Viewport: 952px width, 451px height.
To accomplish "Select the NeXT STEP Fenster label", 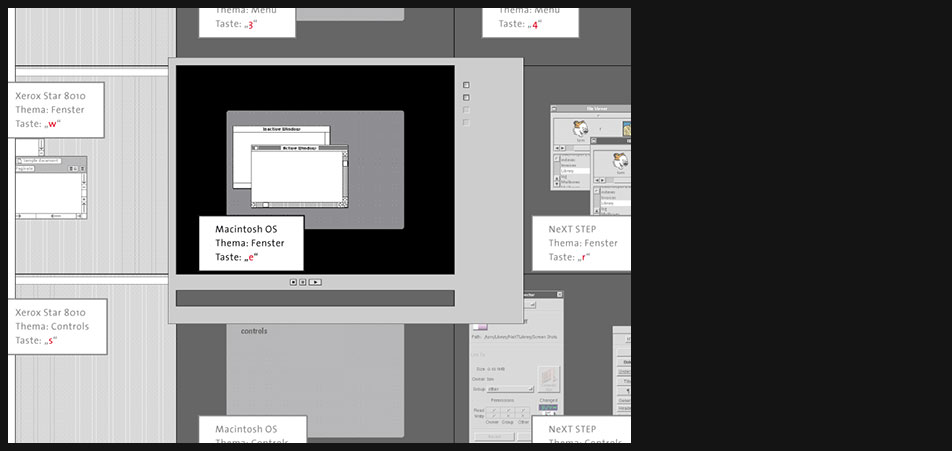I will coord(582,243).
